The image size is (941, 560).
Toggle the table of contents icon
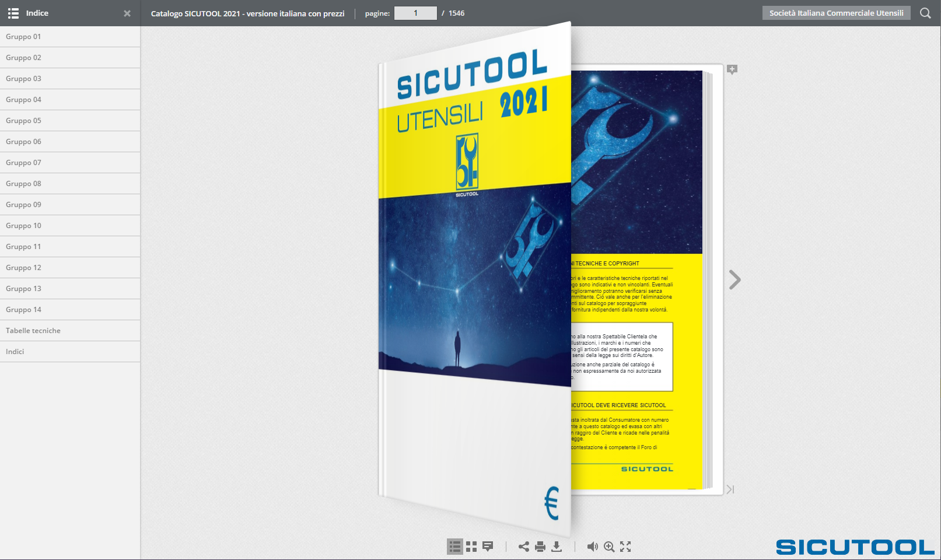pyautogui.click(x=455, y=547)
